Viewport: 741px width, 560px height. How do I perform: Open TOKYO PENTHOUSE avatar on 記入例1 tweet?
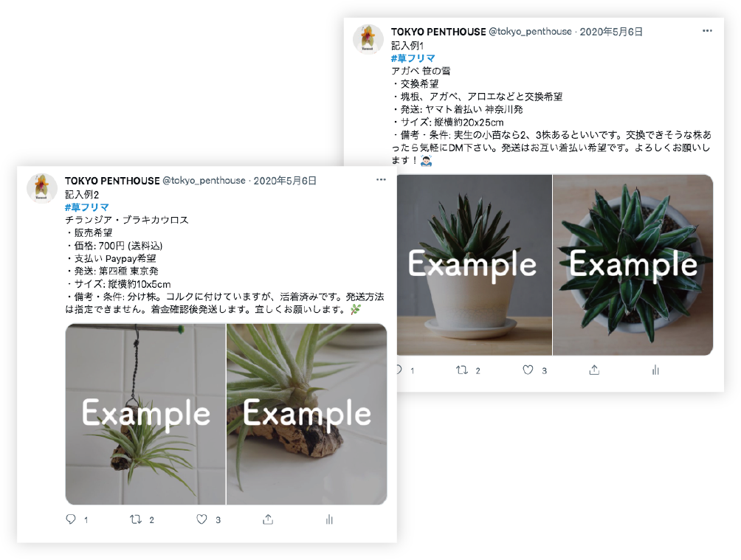coord(368,39)
